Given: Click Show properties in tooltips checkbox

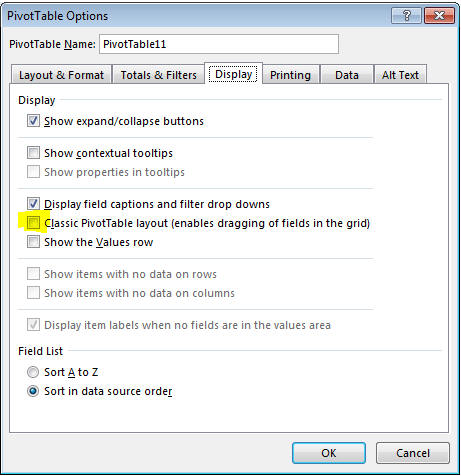Looking at the screenshot, I should 33,172.
